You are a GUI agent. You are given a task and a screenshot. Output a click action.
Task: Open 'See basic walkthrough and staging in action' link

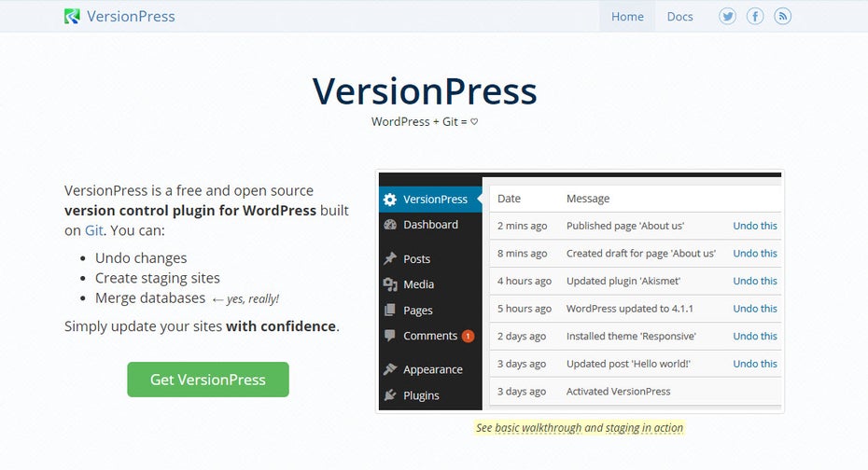click(x=579, y=427)
